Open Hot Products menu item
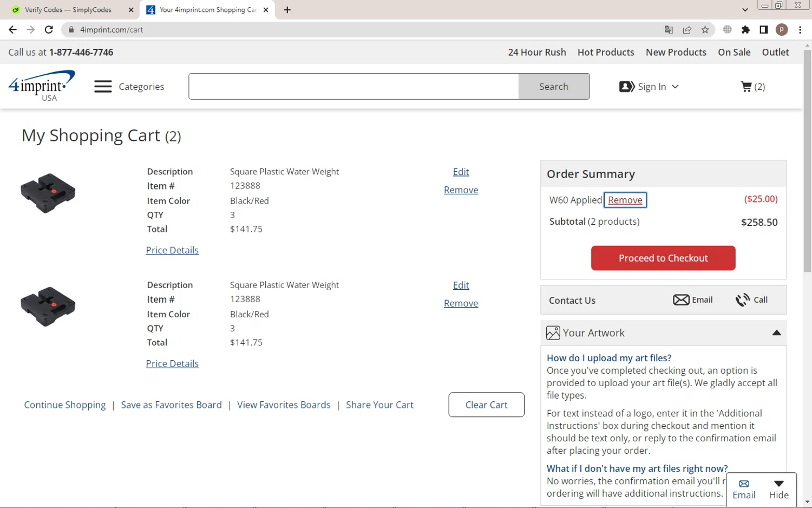 (x=606, y=53)
